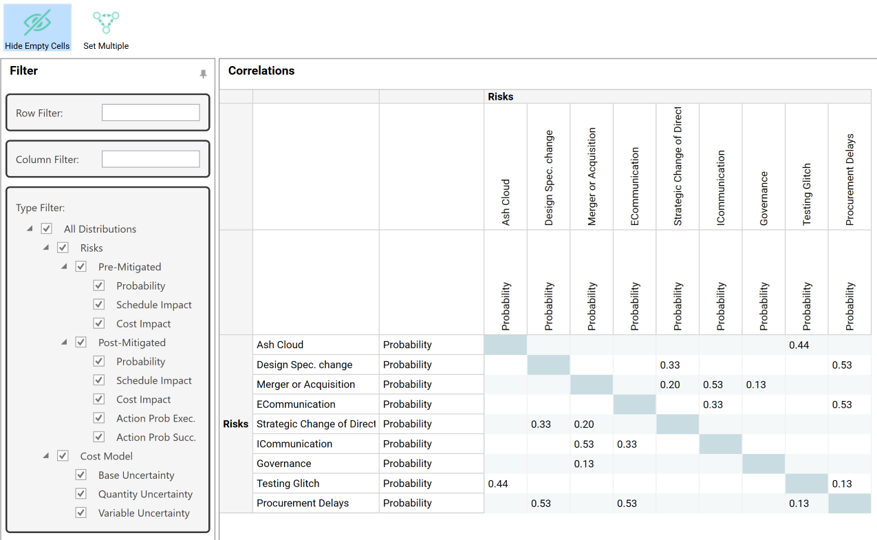This screenshot has width=877, height=540.
Task: Toggle the Action Prob Exec. checkbox
Action: tap(99, 419)
